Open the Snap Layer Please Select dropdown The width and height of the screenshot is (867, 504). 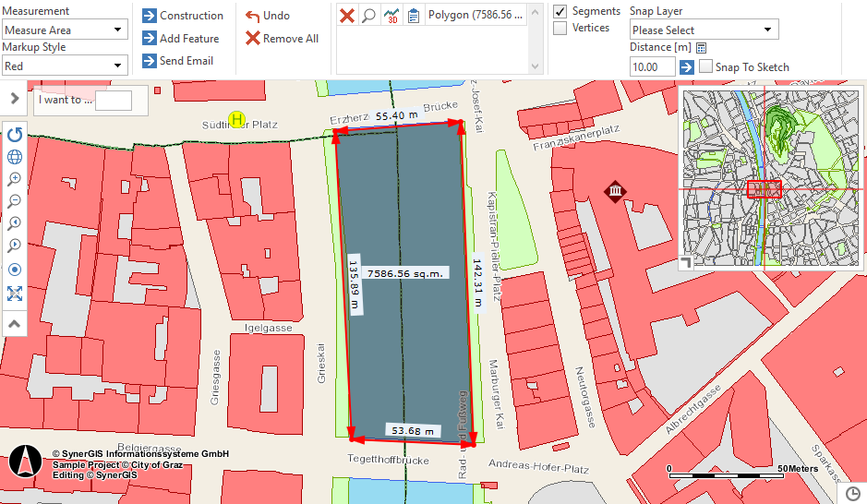(x=704, y=30)
